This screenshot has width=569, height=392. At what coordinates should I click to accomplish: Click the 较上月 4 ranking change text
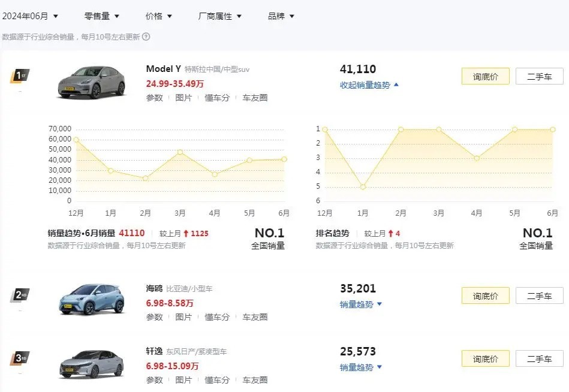(x=382, y=234)
